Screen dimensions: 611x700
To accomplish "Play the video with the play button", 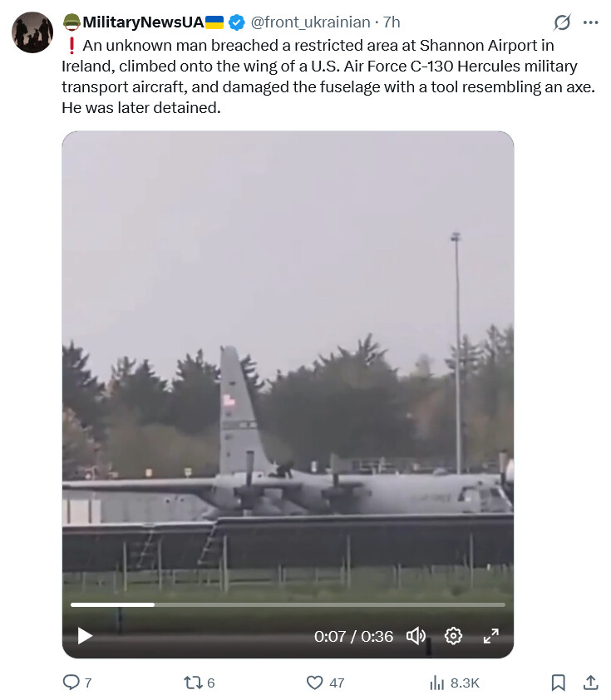I will pyautogui.click(x=85, y=636).
